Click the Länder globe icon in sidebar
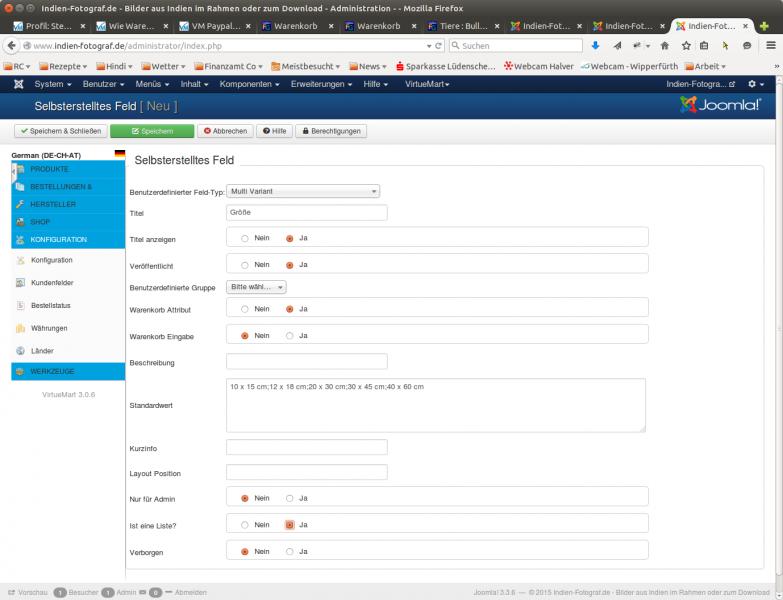Image resolution: width=783 pixels, height=600 pixels. 20,351
